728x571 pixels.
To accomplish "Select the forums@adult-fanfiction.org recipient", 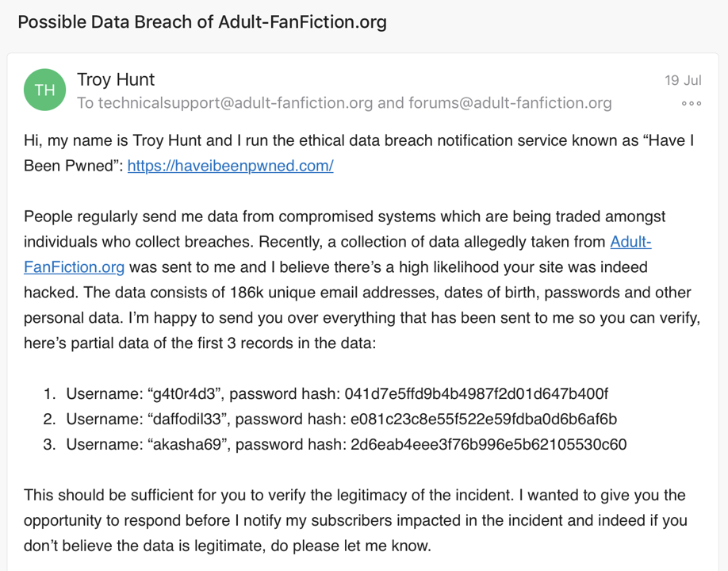I will click(510, 103).
